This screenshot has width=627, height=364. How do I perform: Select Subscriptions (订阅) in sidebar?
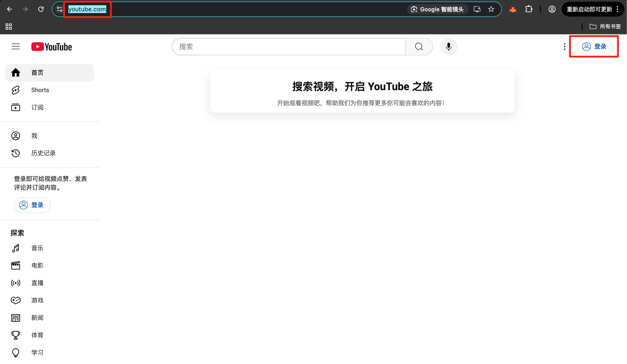[37, 108]
